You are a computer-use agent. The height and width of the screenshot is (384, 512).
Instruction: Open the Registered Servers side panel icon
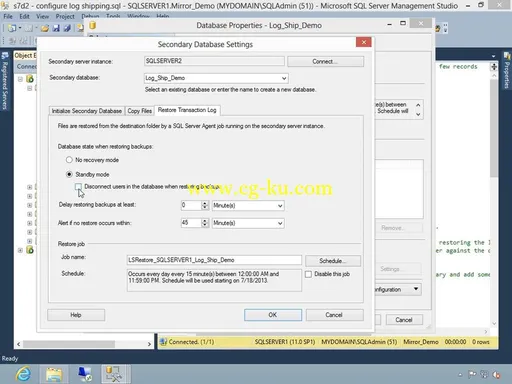point(5,81)
